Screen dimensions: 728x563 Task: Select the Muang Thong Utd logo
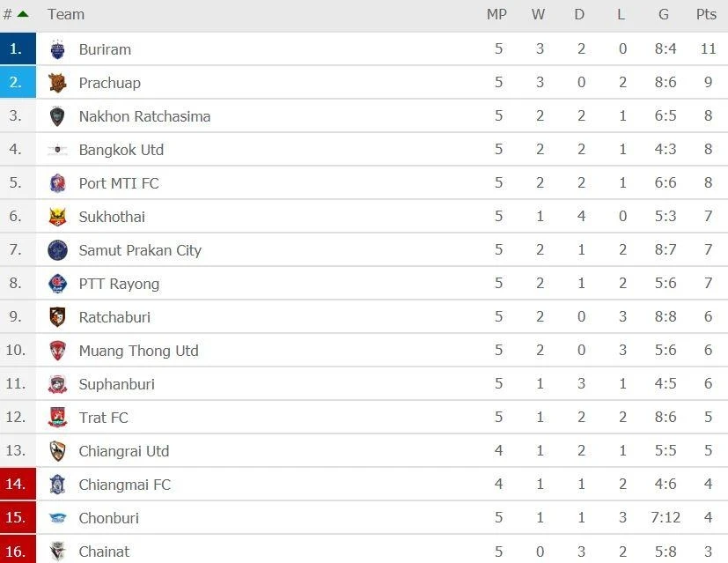point(56,351)
